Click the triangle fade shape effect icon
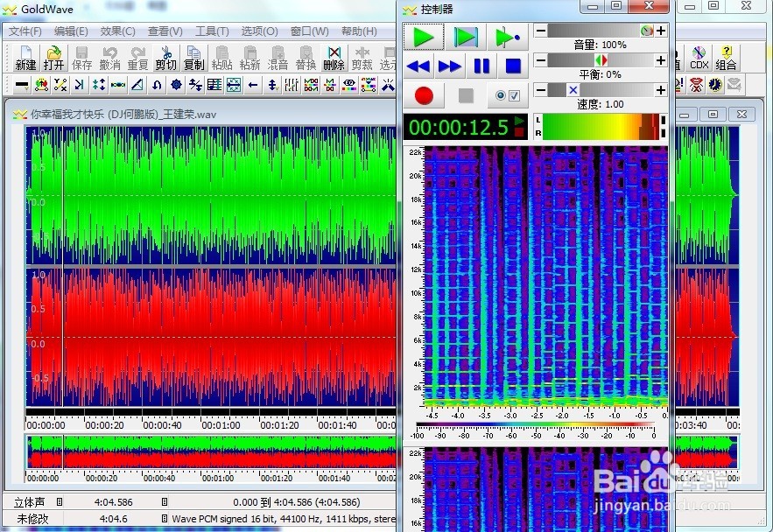Screen dimensions: 773x532 click(137, 85)
